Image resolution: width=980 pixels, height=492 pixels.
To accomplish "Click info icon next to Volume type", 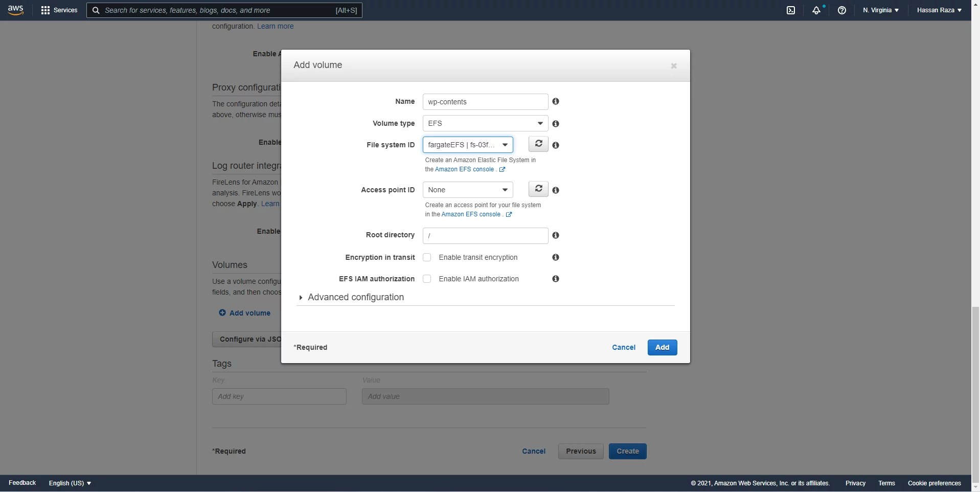I will tap(556, 124).
